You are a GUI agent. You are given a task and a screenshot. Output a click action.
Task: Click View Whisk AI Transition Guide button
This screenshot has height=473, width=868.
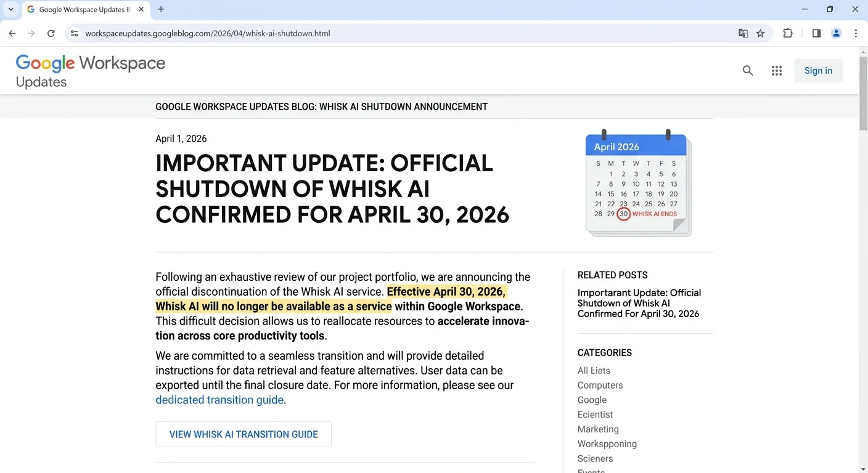pyautogui.click(x=244, y=434)
